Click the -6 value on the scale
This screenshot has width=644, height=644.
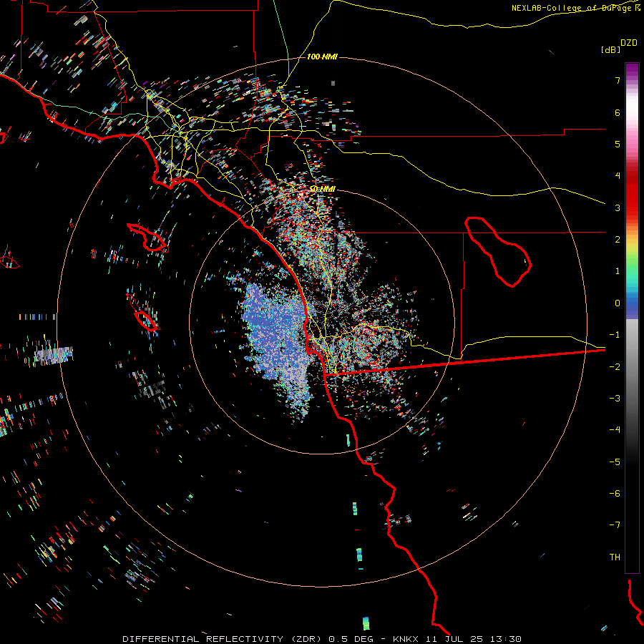point(615,494)
